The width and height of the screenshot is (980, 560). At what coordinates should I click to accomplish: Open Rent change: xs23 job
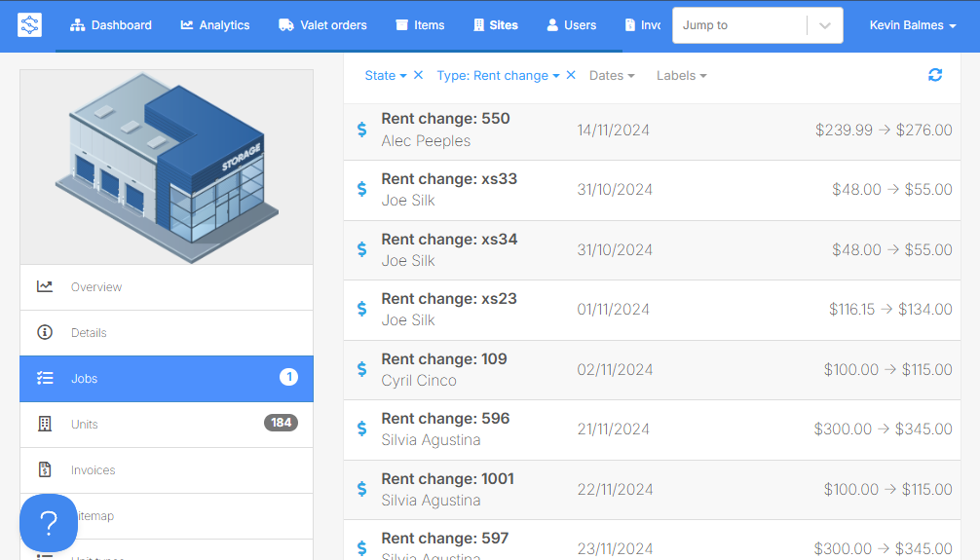[652, 310]
